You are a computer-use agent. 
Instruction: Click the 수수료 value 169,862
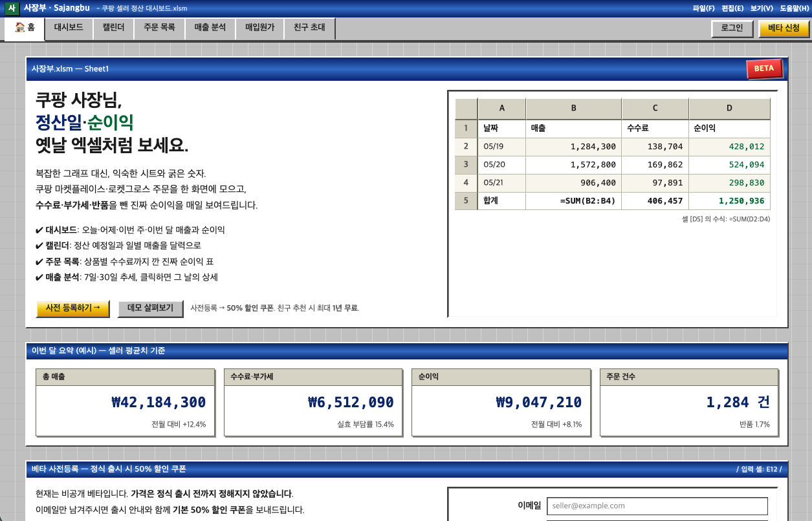tap(655, 165)
